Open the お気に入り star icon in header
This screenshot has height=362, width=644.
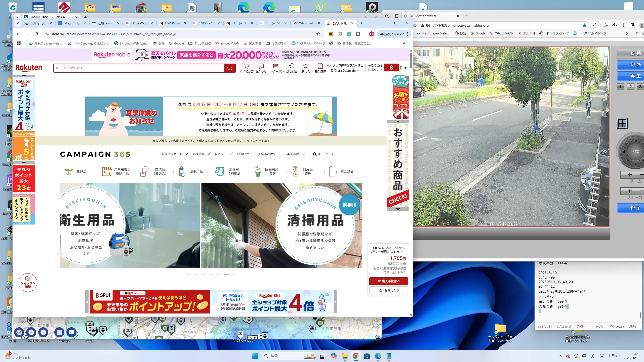coord(306,66)
